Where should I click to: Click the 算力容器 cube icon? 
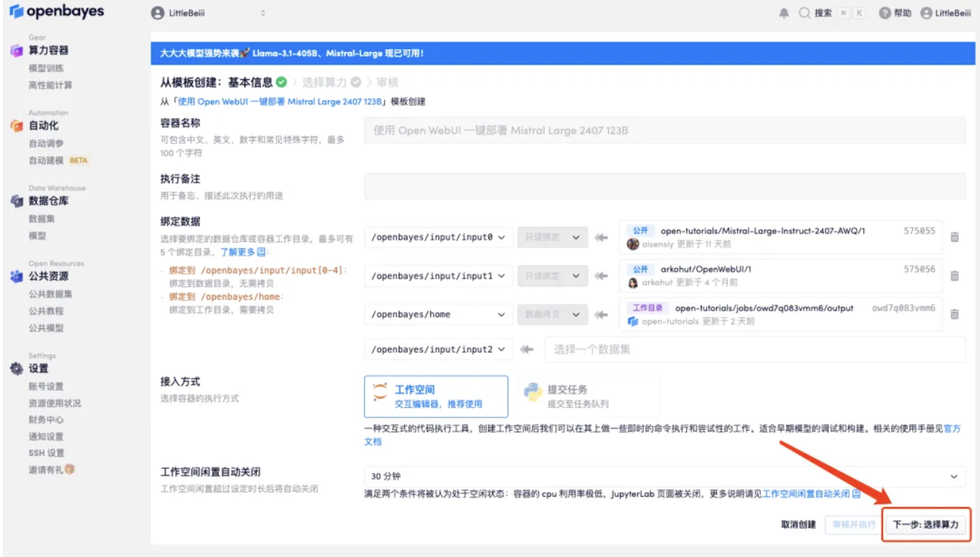(16, 51)
